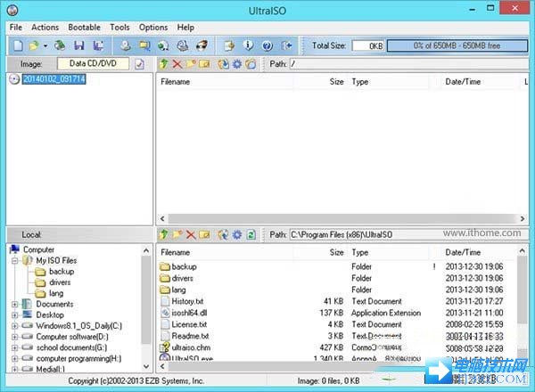
Task: Collapse the My ISO Files tree node
Action: pos(15,260)
